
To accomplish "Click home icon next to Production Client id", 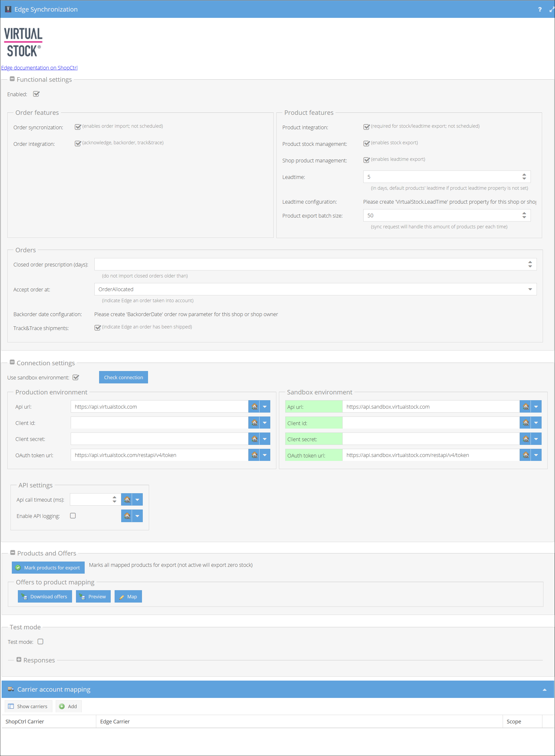I will 254,423.
